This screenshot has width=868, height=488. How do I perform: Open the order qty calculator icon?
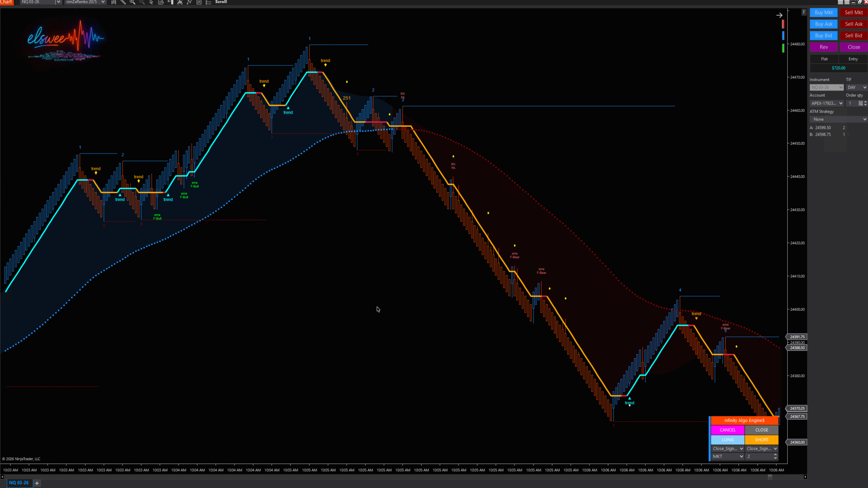pyautogui.click(x=860, y=103)
